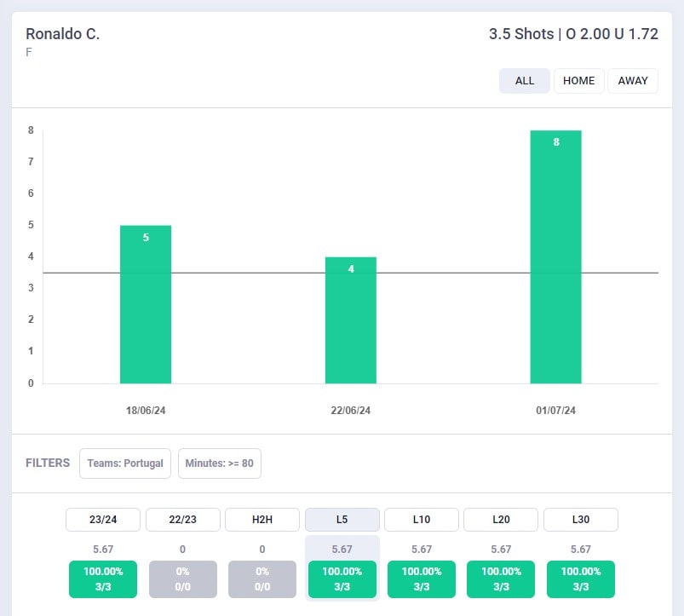Click the 3.5 Shots odds line text
Screen dimensions: 684x616
click(573, 34)
